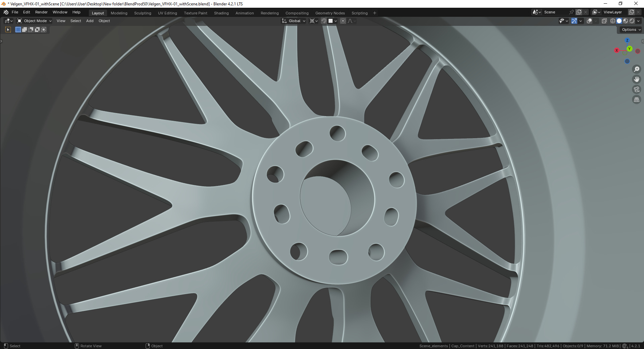
Task: Switch to the Shading workspace tab
Action: pos(221,13)
